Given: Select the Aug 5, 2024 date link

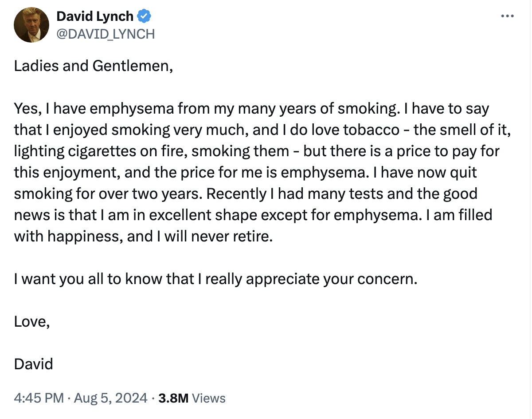Looking at the screenshot, I should (110, 398).
